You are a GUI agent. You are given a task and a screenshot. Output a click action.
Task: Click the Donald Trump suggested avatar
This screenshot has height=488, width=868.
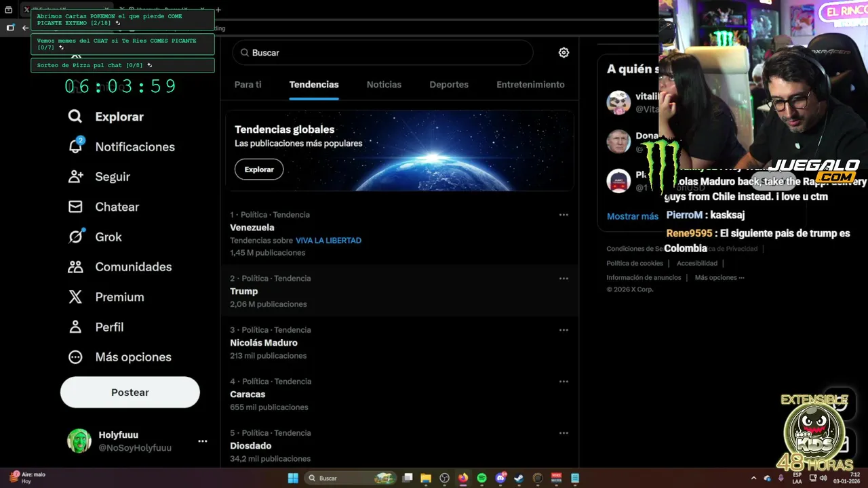(x=618, y=142)
